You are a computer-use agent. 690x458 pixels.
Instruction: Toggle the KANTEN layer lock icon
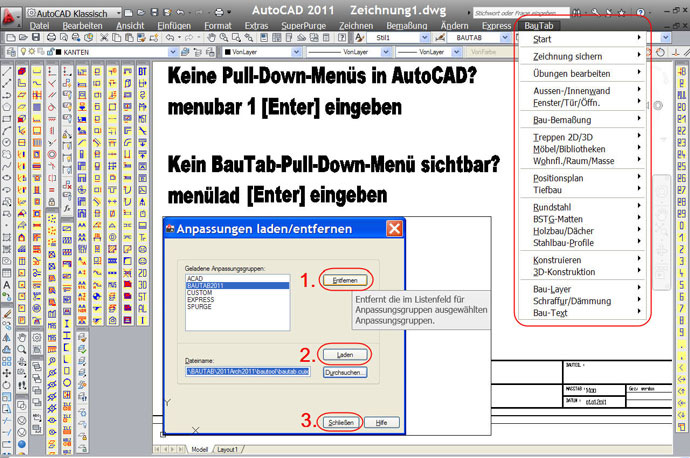click(50, 52)
